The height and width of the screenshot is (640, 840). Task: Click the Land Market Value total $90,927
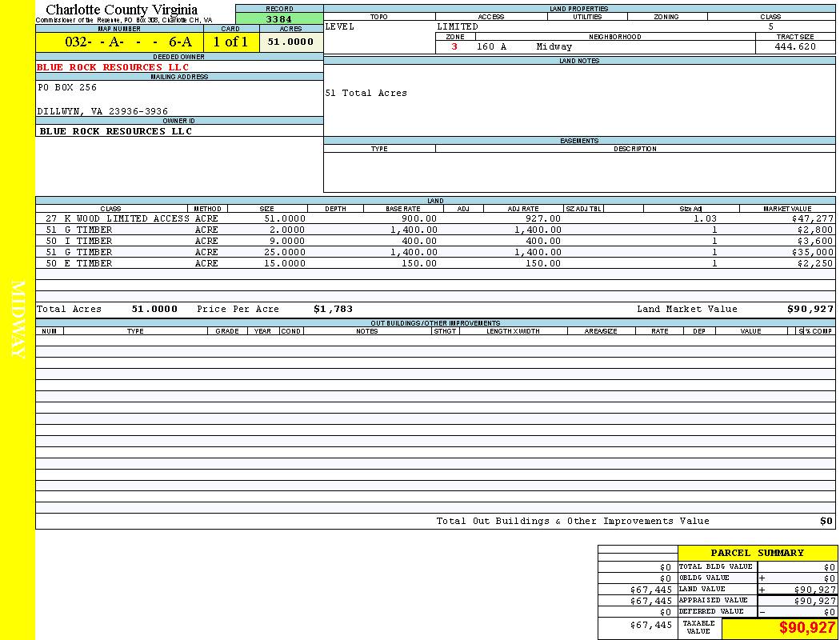(x=810, y=309)
